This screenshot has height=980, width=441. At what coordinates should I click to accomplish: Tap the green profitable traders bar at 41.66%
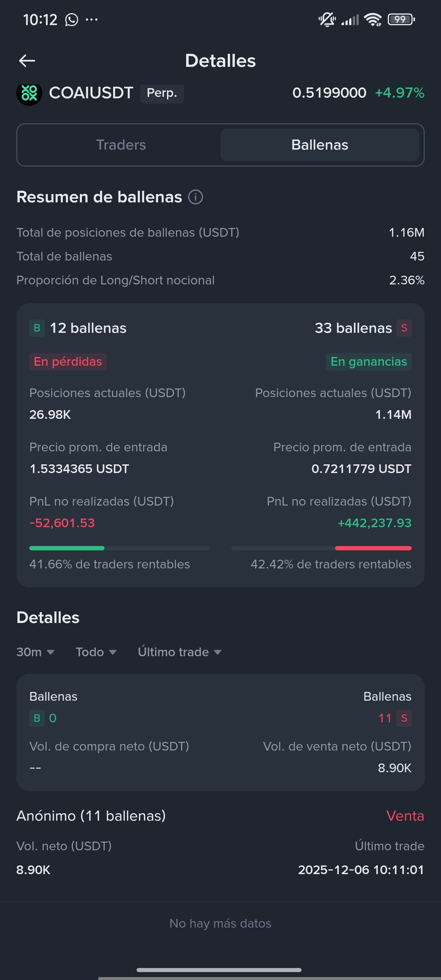click(67, 548)
